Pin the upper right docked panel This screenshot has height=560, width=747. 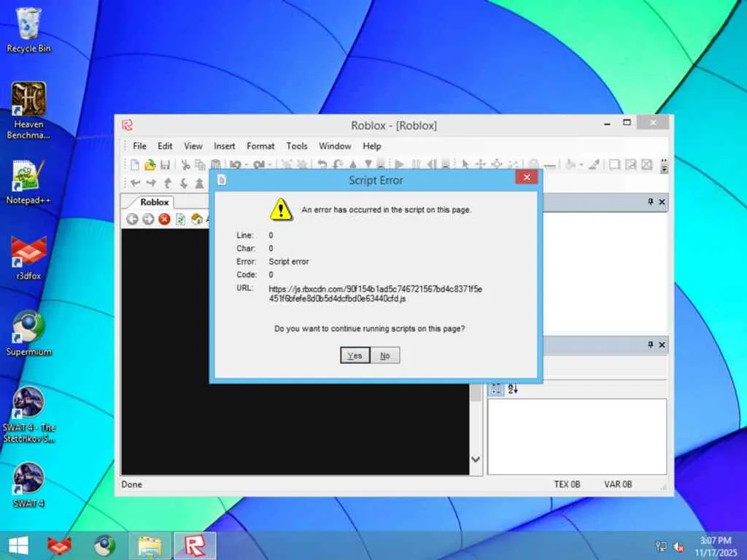[650, 202]
